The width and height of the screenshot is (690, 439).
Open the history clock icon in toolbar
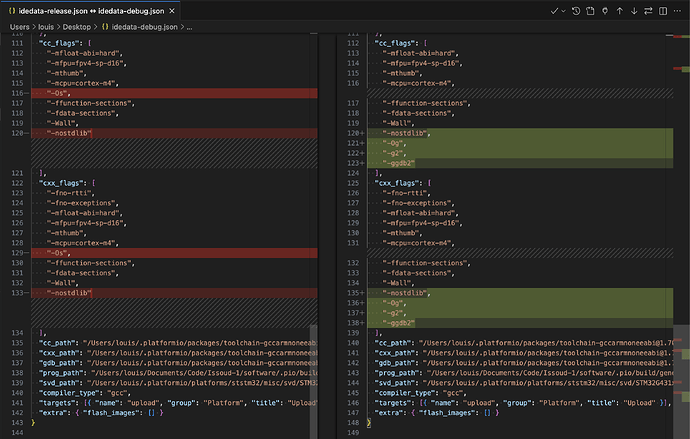click(575, 10)
